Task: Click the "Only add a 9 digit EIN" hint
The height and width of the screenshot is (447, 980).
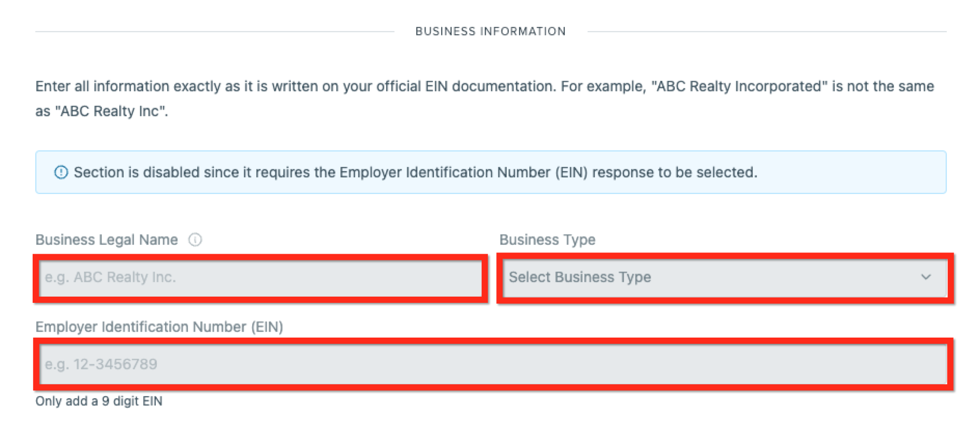Action: click(x=99, y=401)
